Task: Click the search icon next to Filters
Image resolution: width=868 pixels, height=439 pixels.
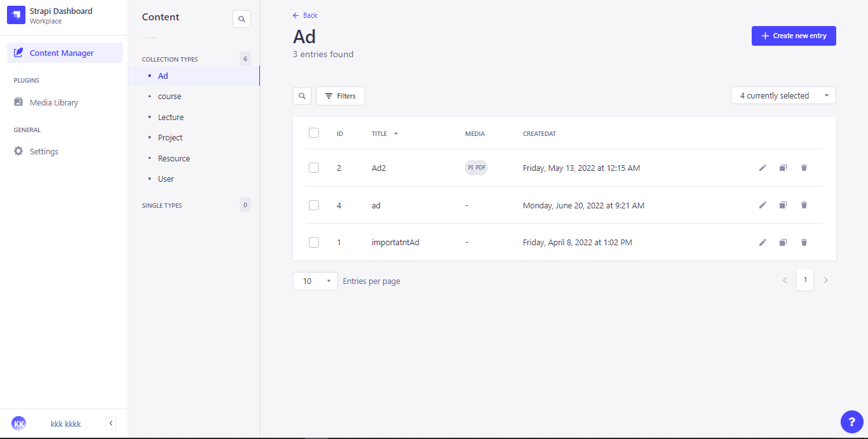Action: pos(302,96)
